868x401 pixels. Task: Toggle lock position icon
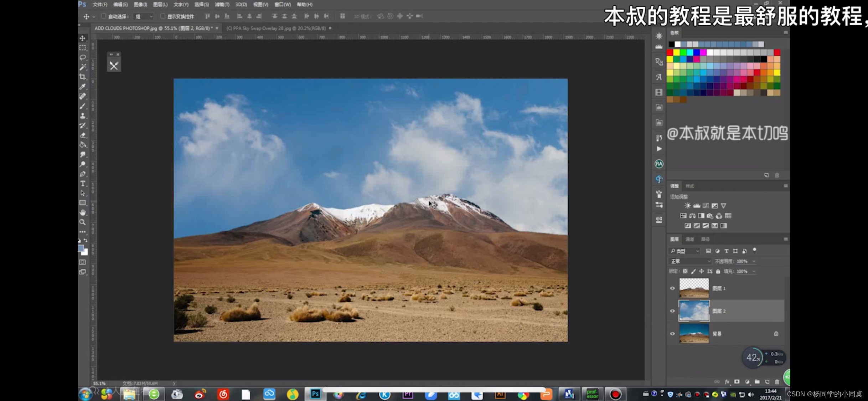[702, 271]
